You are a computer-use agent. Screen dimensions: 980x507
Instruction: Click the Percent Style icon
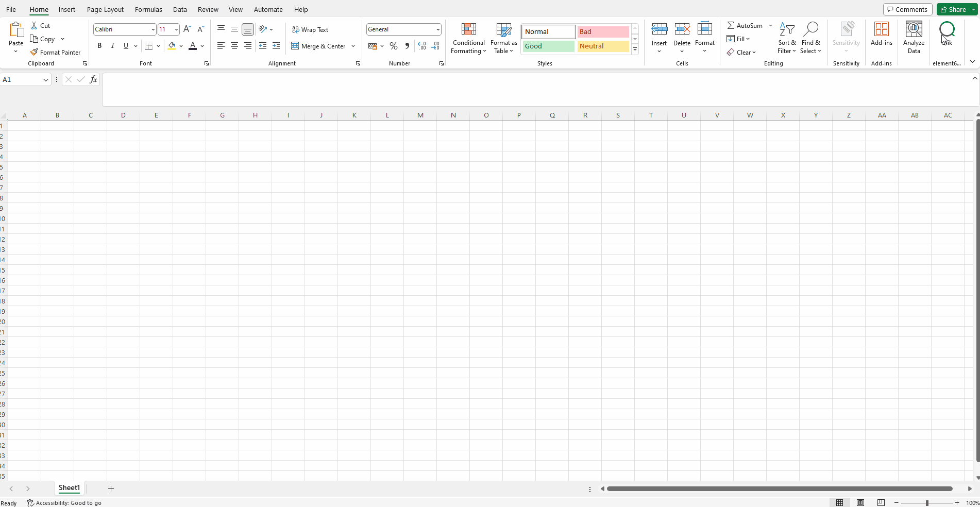394,46
